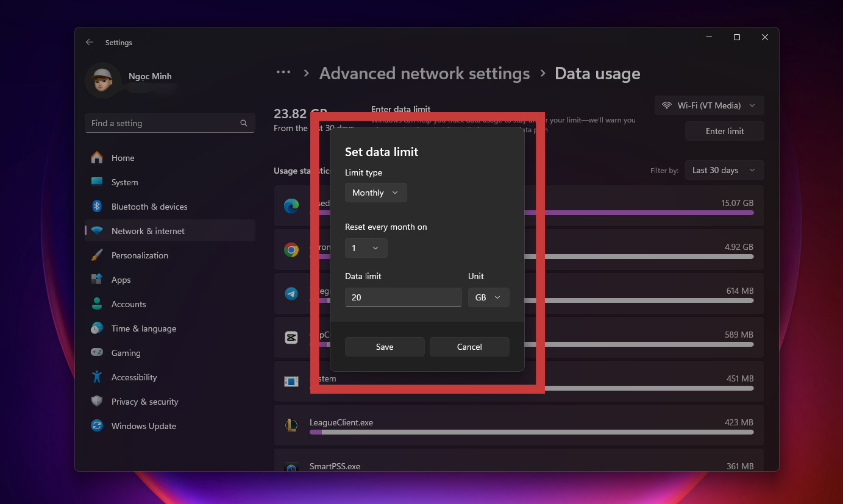Click the Accounts person icon
843x504 pixels.
97,304
